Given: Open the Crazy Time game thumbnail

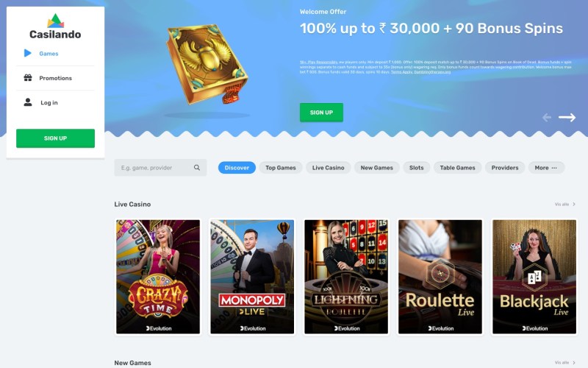Looking at the screenshot, I should [x=158, y=277].
